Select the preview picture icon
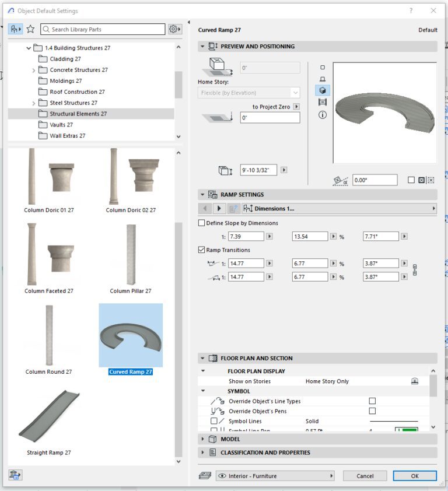Viewport: 448px width, 491px height. pos(323,102)
